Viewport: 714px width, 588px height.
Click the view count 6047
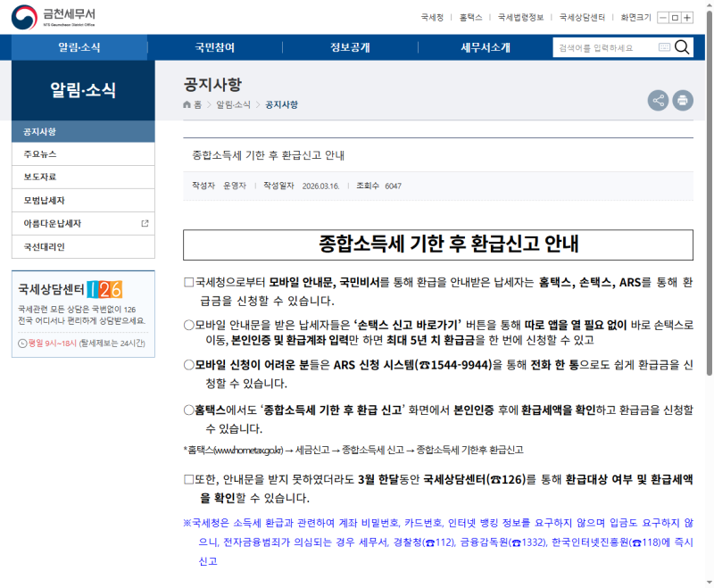tap(393, 186)
